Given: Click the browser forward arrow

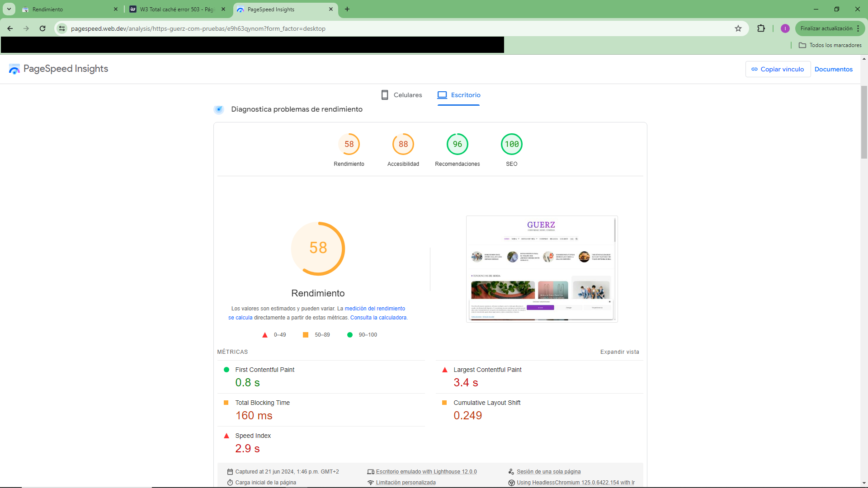Looking at the screenshot, I should (26, 28).
